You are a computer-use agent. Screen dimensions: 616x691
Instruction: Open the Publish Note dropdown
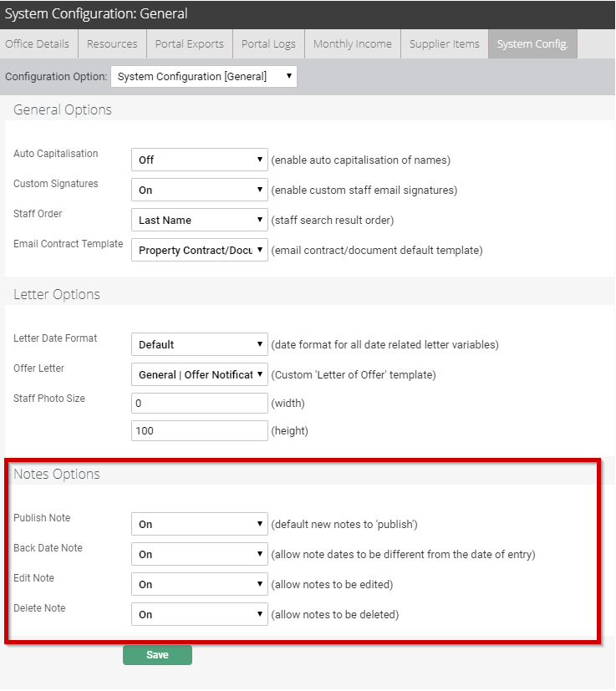click(199, 524)
